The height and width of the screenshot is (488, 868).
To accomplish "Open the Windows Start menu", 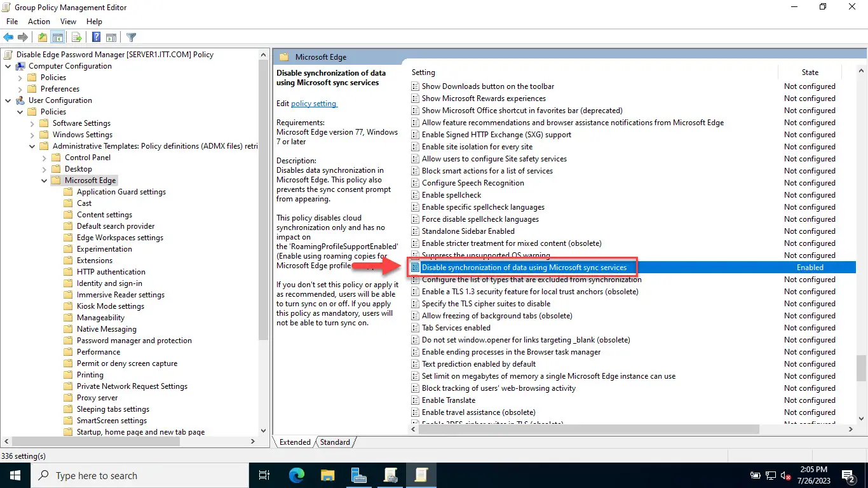I will pos(15,475).
